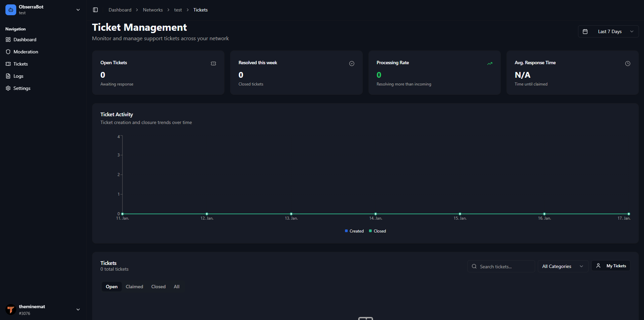Open Networks from the breadcrumb trail
The width and height of the screenshot is (644, 320).
(153, 10)
